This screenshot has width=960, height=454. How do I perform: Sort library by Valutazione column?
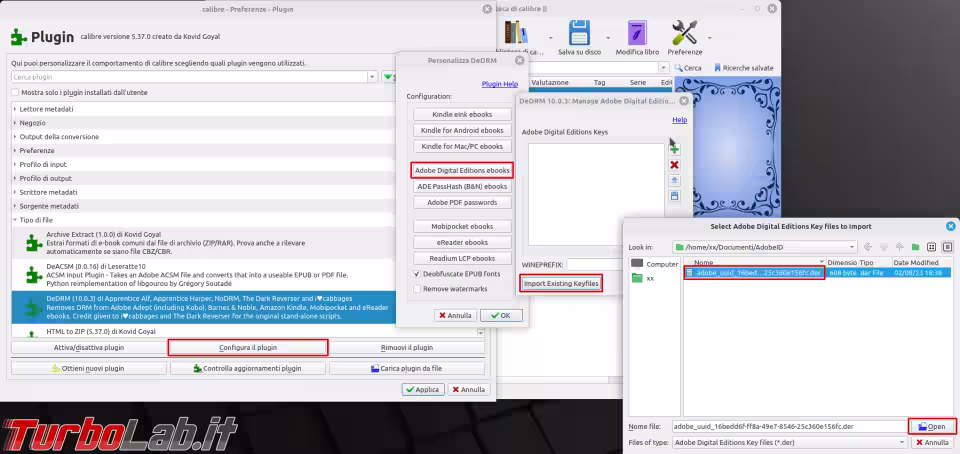(x=550, y=82)
